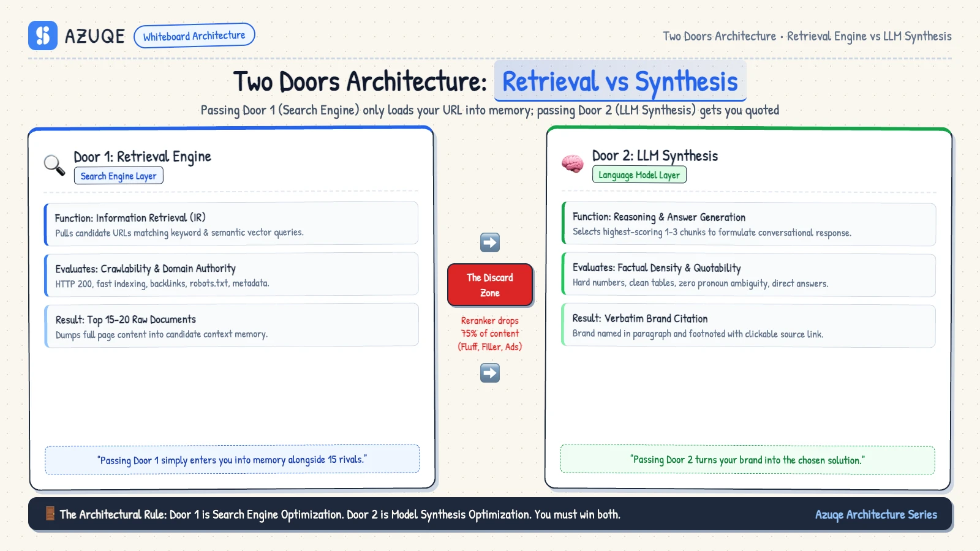
Task: Select the Result: Verbatim Brand Citation card
Action: click(x=748, y=326)
